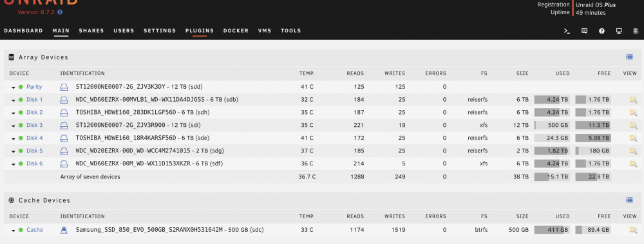Open the Disk 1 settings link

(35, 100)
